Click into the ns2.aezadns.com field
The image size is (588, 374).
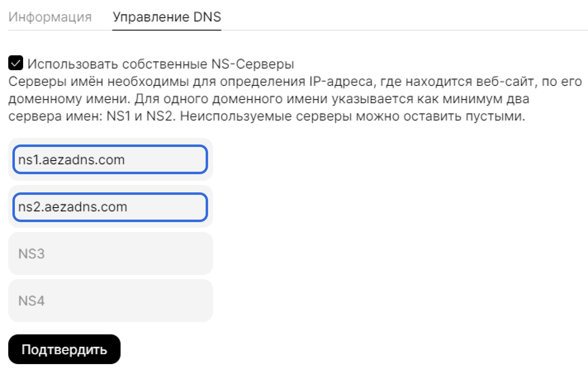tap(110, 206)
